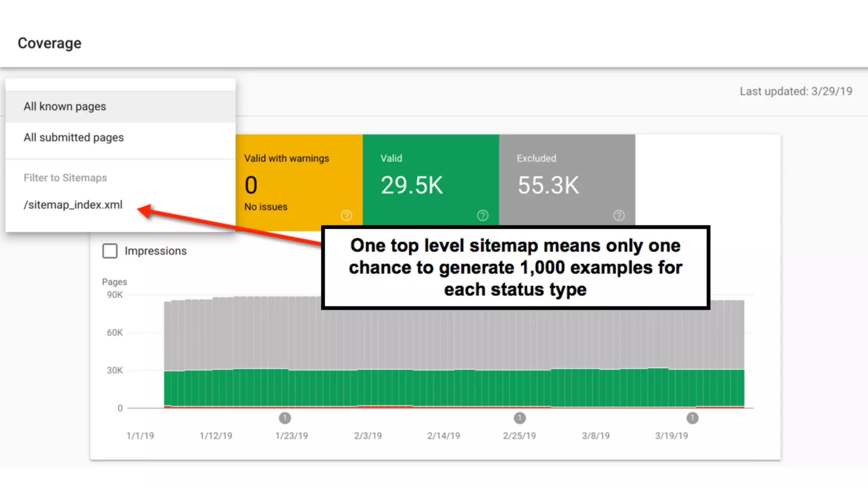The height and width of the screenshot is (488, 868).
Task: Select All known pages option
Action: 65,106
